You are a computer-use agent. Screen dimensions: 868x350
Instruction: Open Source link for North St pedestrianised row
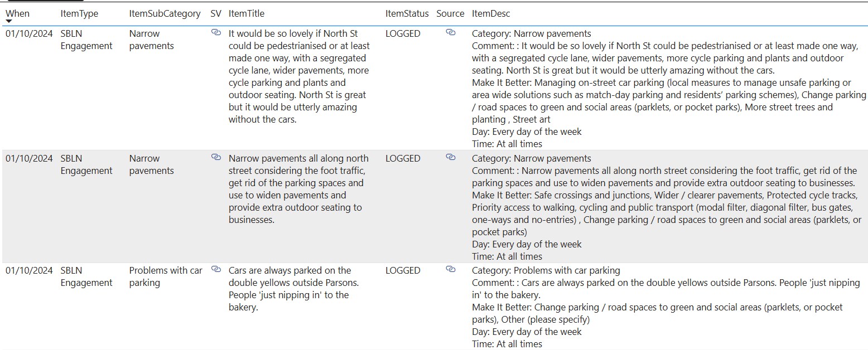click(450, 33)
